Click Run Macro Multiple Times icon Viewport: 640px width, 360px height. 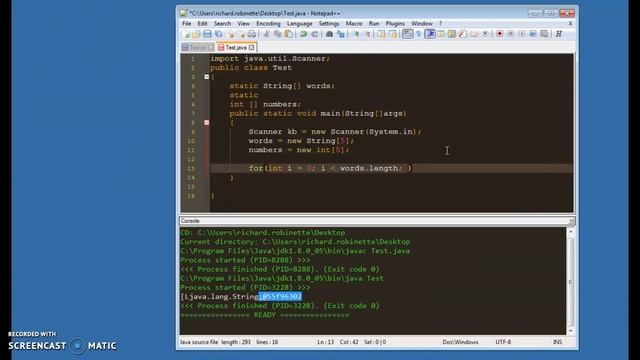[x=533, y=34]
